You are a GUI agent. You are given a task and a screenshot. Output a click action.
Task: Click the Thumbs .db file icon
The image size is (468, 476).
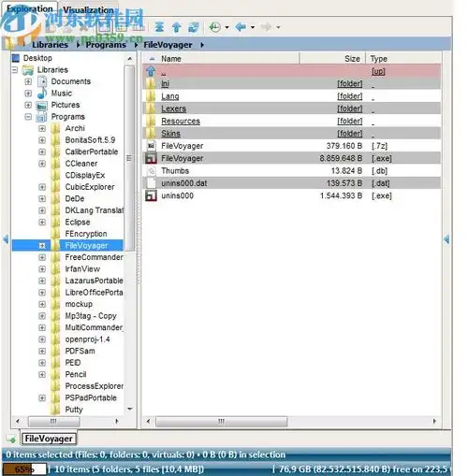pos(151,171)
